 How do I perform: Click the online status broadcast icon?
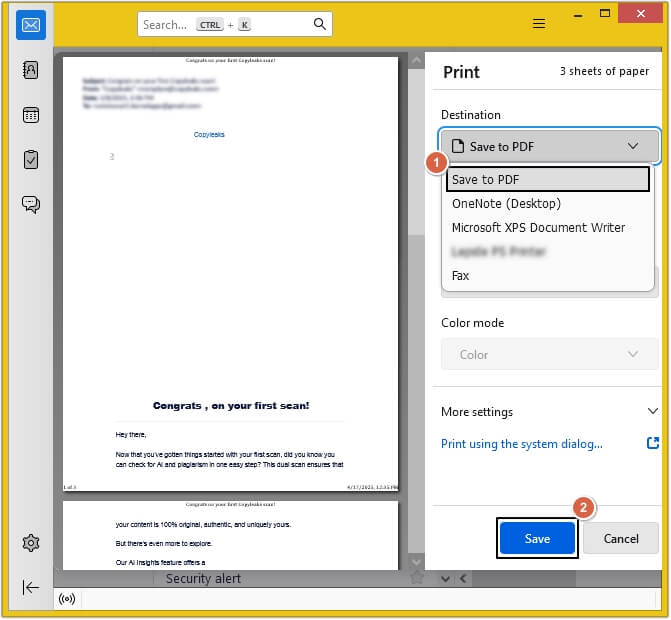67,599
